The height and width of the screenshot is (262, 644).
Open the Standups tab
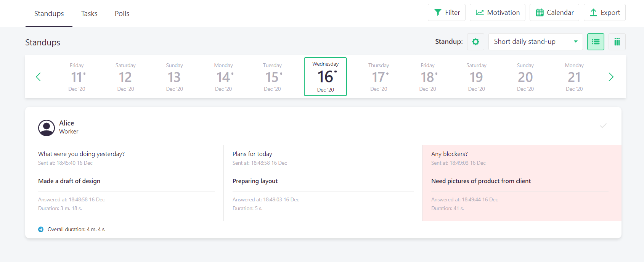click(x=49, y=14)
